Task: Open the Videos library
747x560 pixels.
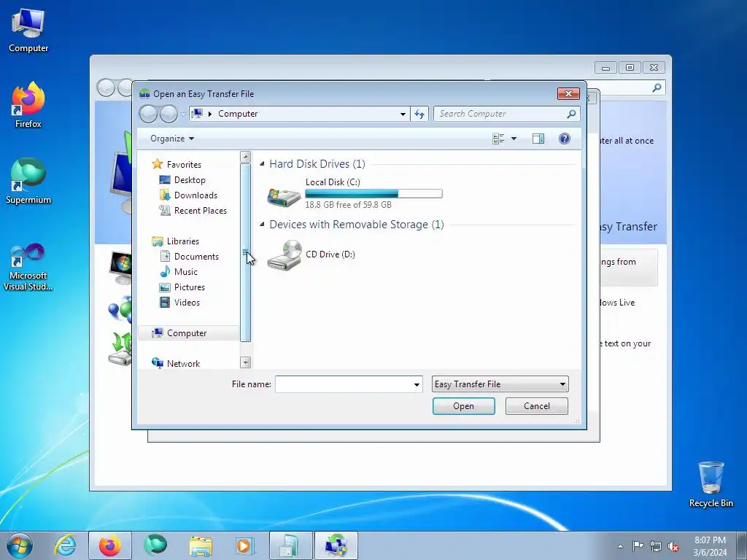Action: (187, 303)
